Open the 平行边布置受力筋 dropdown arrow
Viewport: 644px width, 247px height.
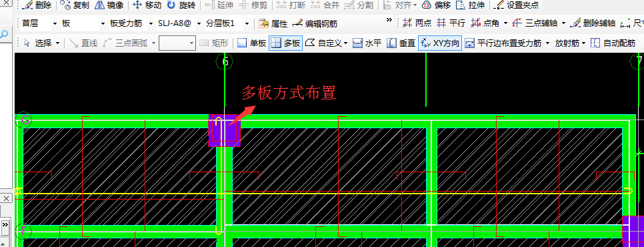click(x=548, y=43)
